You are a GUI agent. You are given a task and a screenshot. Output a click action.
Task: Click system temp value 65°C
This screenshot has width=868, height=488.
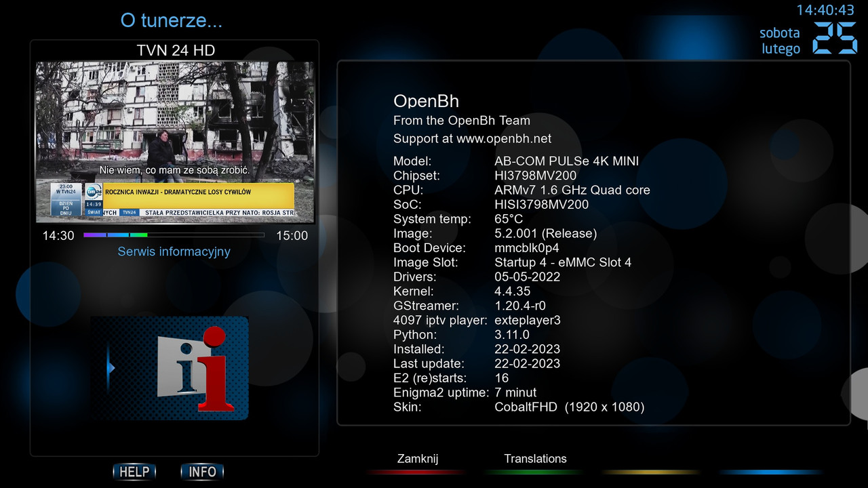point(509,219)
